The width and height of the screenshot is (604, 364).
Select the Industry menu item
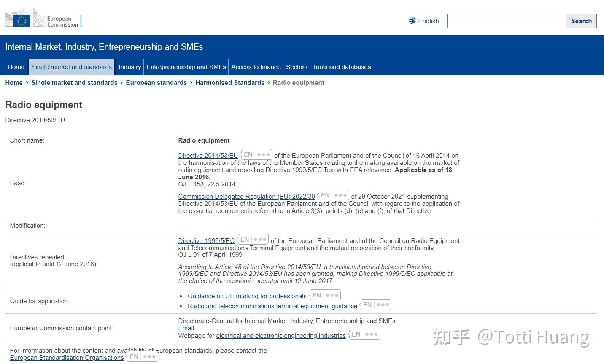point(129,67)
